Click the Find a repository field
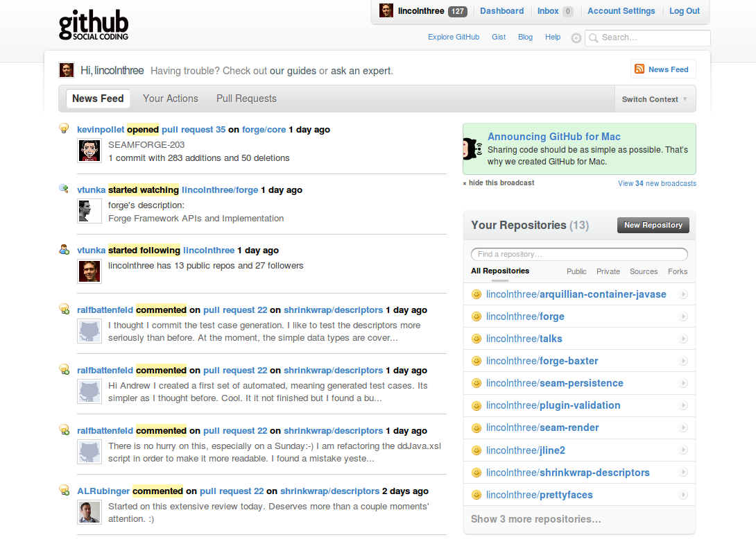This screenshot has height=542, width=756. [579, 254]
